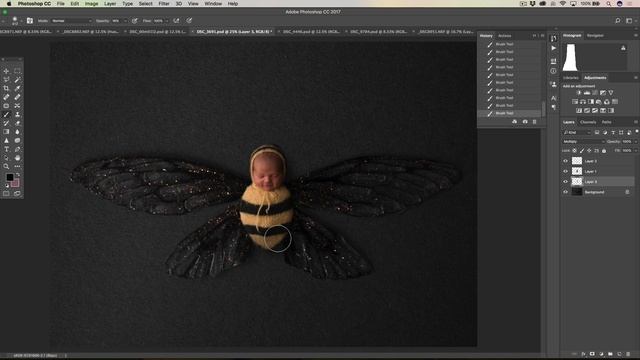Swap foreground and background colors

tap(18, 175)
